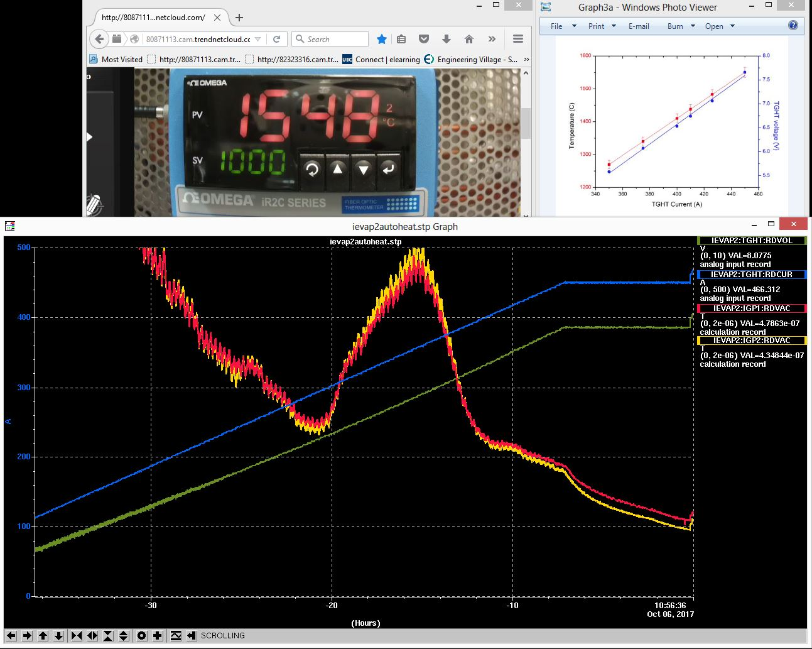Open URL history dropdown in address bar
The width and height of the screenshot is (812, 649).
[x=258, y=39]
